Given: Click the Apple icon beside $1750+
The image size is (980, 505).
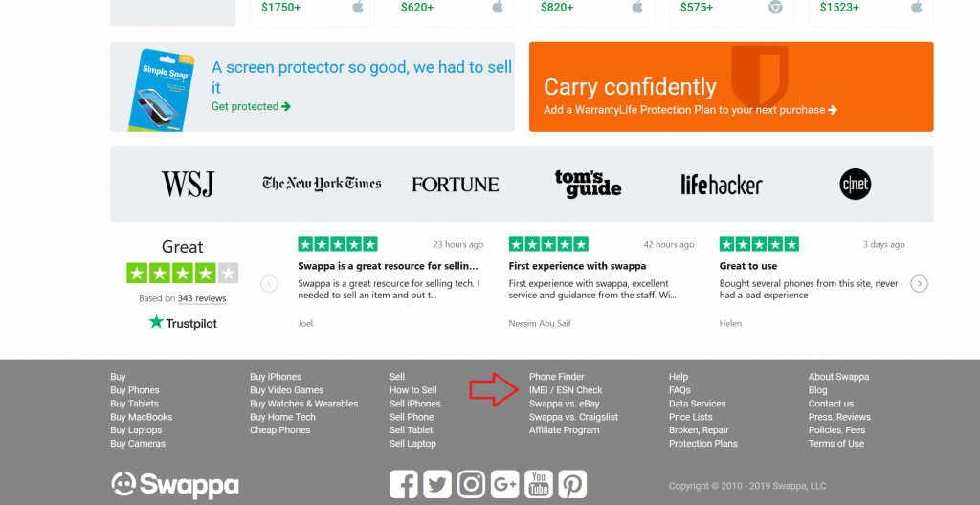Looking at the screenshot, I should point(358,7).
